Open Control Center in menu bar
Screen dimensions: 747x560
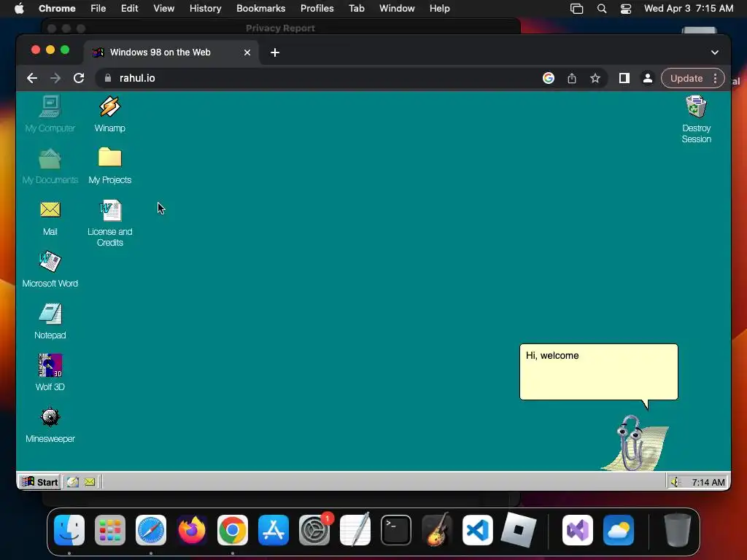coord(625,9)
